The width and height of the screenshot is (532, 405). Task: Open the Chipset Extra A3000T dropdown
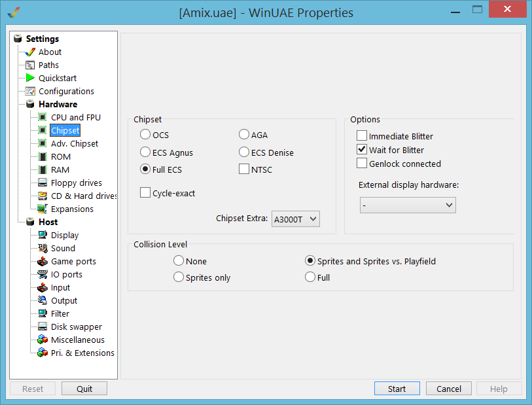296,219
